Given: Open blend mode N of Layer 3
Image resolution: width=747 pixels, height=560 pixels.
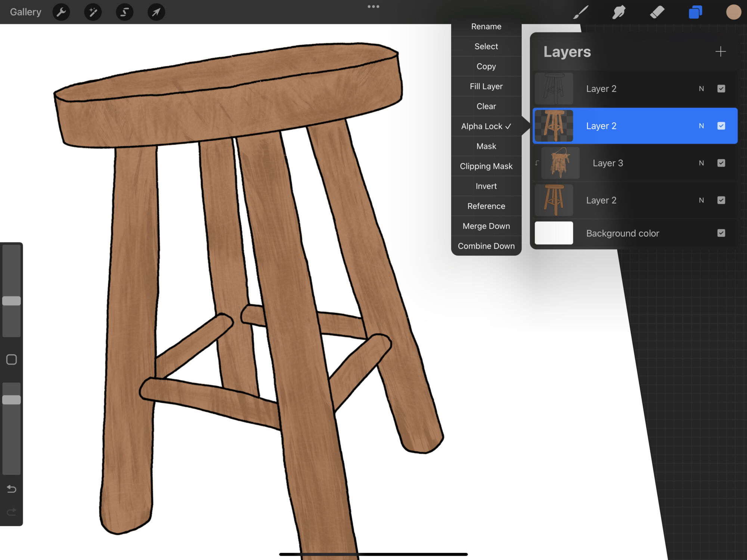Looking at the screenshot, I should (x=701, y=163).
